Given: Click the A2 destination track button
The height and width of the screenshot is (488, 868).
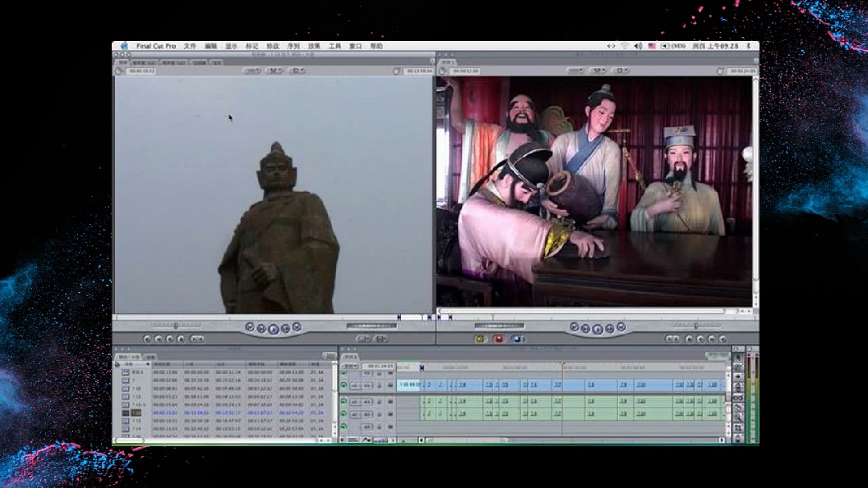Looking at the screenshot, I should 367,414.
